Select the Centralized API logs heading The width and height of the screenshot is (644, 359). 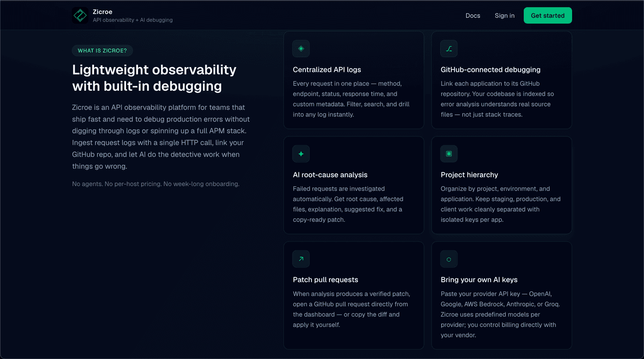pos(327,70)
